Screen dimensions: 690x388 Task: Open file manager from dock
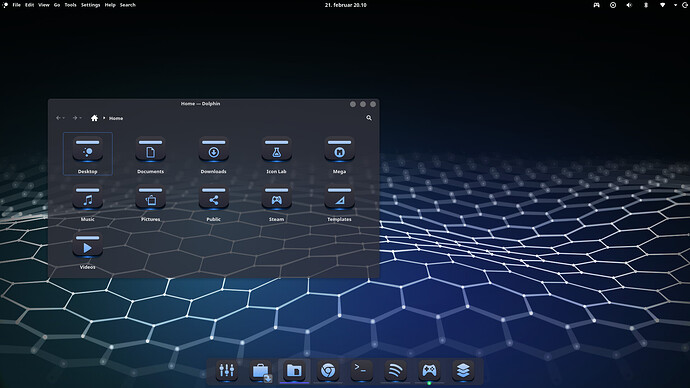[x=294, y=371]
